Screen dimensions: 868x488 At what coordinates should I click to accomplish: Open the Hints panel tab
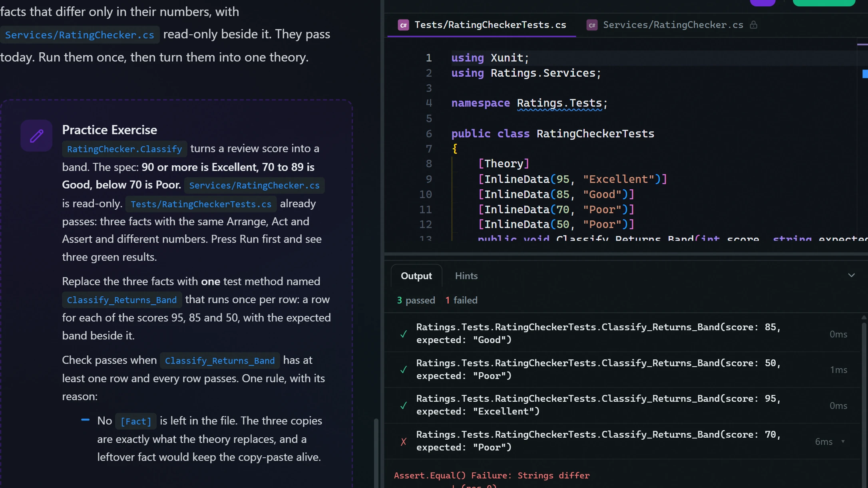point(466,276)
